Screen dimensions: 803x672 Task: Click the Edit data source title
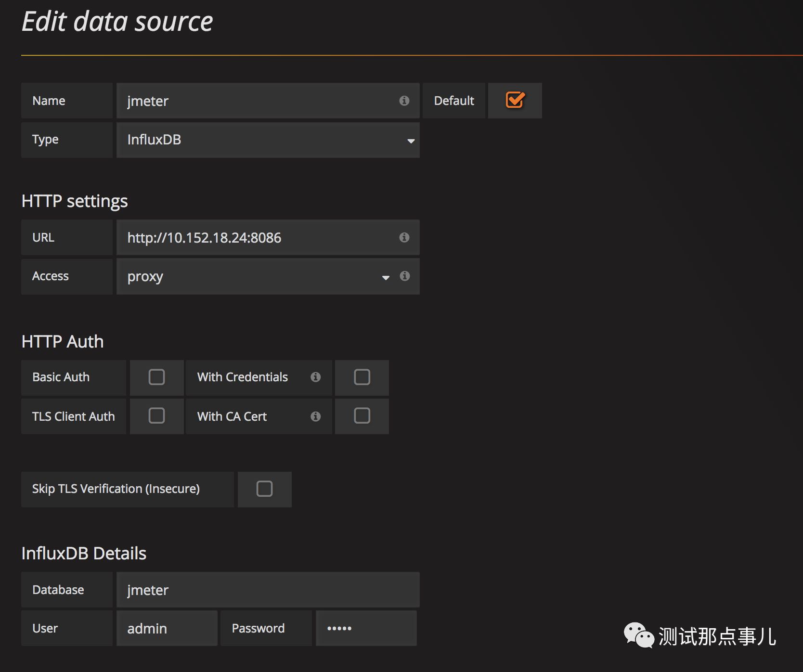click(x=117, y=22)
